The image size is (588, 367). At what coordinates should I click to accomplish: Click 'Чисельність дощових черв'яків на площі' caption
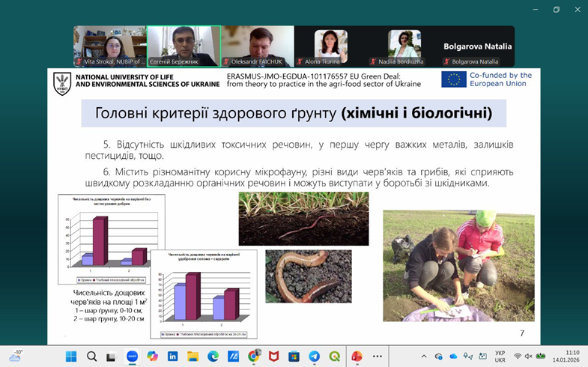pyautogui.click(x=109, y=297)
